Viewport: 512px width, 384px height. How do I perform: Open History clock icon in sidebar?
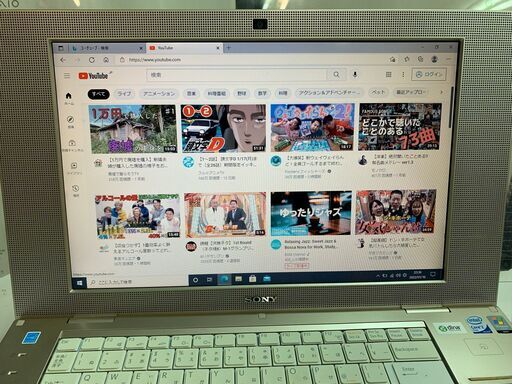click(76, 191)
